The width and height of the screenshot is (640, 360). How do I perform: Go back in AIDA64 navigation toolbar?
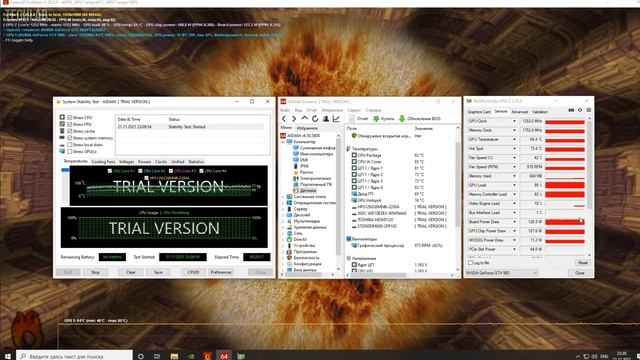(284, 119)
